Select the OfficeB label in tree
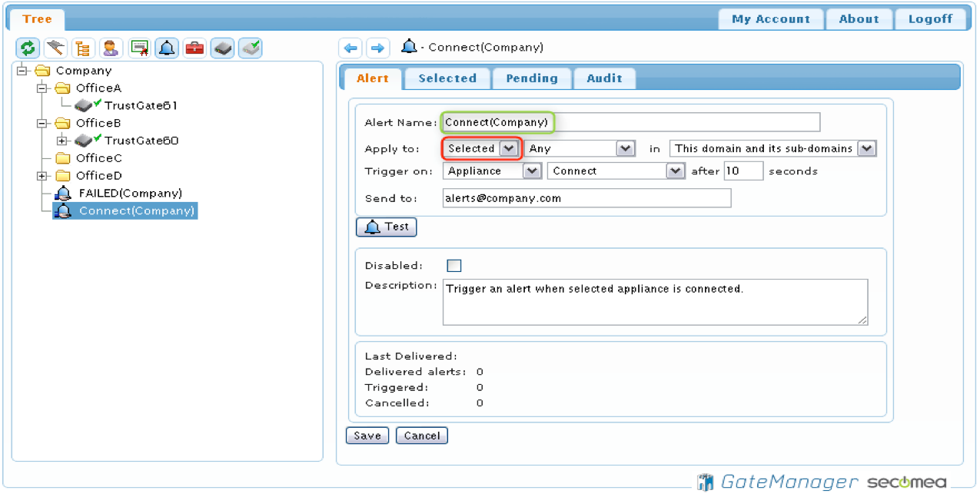Viewport: 980px width, 497px height. pos(98,123)
